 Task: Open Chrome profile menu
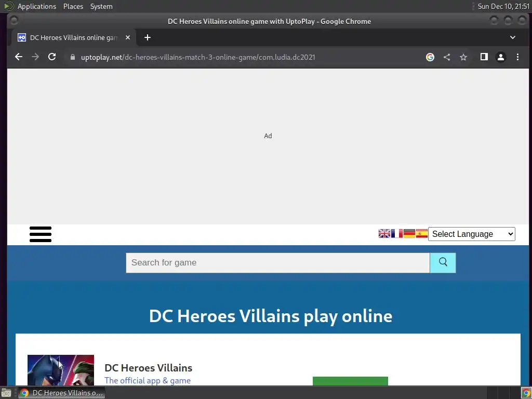[x=501, y=57]
